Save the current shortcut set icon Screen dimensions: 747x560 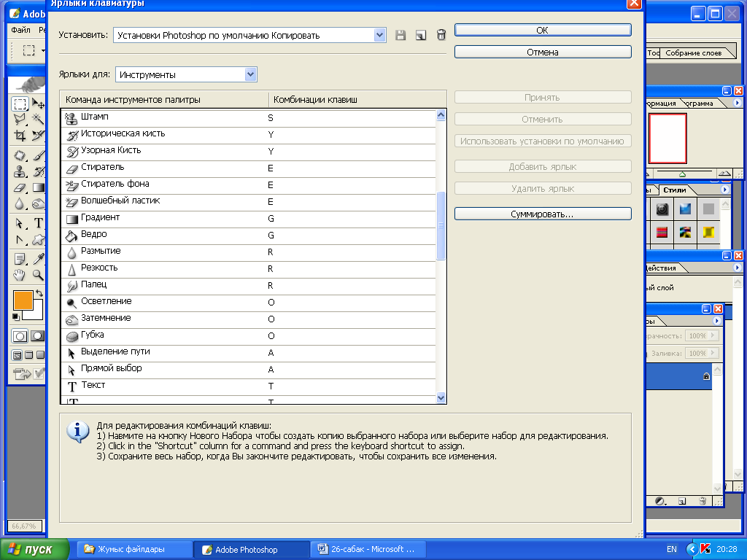(400, 35)
